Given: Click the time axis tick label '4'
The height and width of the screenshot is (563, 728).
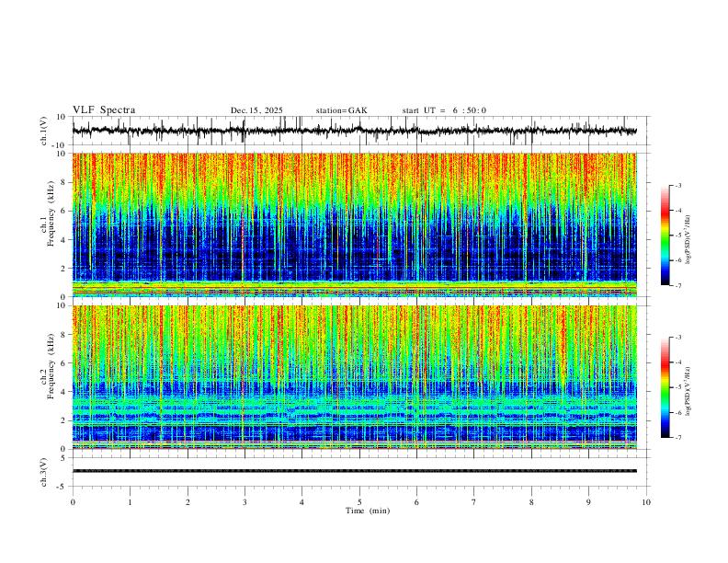Looking at the screenshot, I should tap(301, 502).
